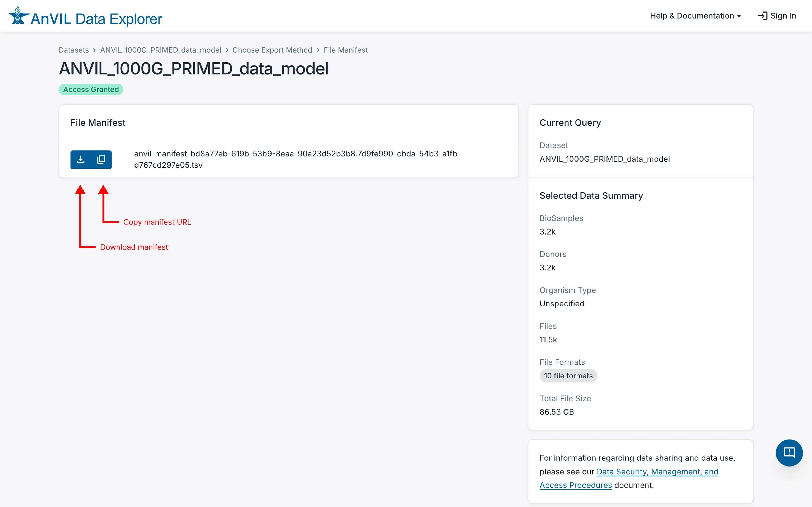Collapse the Selected Data Summary section
The width and height of the screenshot is (812, 507).
coord(591,195)
